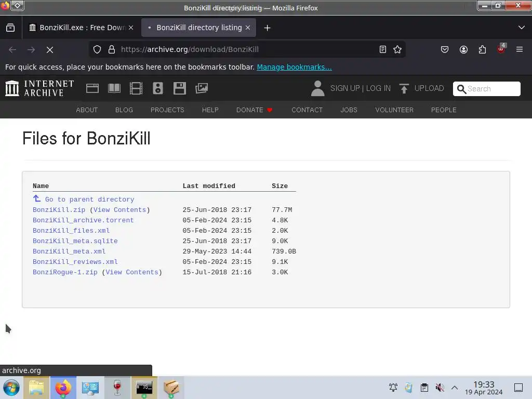Click the muted volume tray icon
This screenshot has height=399, width=532.
tap(440, 388)
